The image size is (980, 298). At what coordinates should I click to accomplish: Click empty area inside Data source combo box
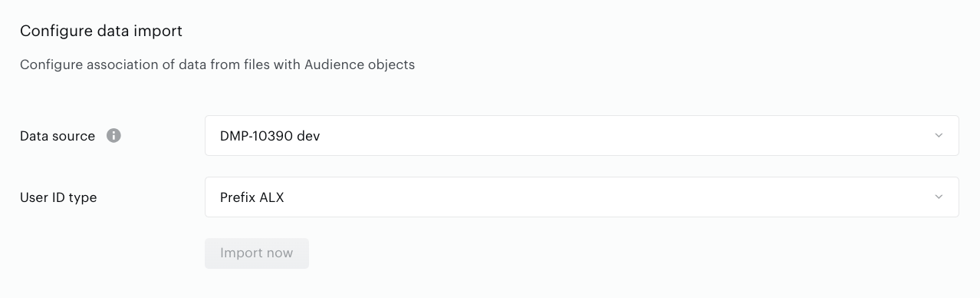613,136
